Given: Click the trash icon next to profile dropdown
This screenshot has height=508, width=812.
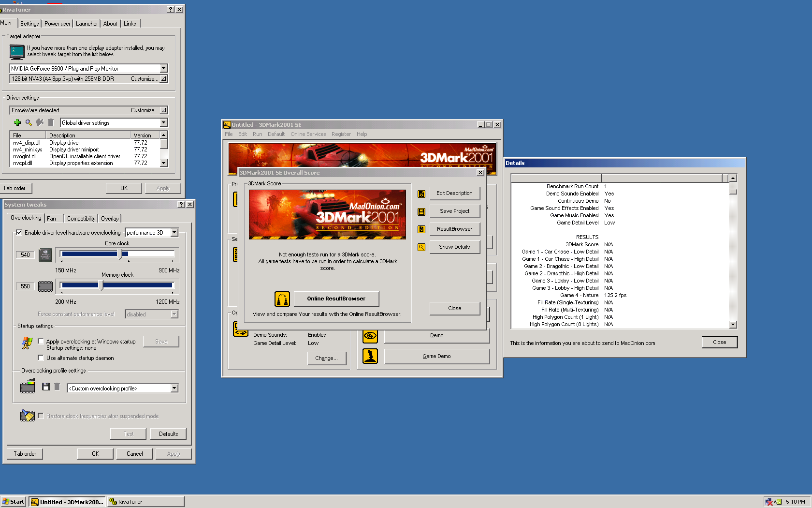Looking at the screenshot, I should [57, 387].
